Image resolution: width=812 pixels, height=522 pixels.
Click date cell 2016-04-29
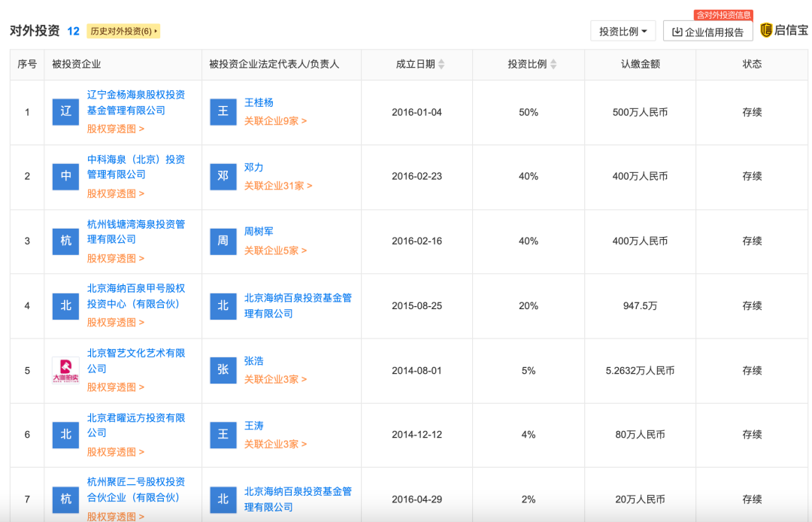tap(417, 499)
